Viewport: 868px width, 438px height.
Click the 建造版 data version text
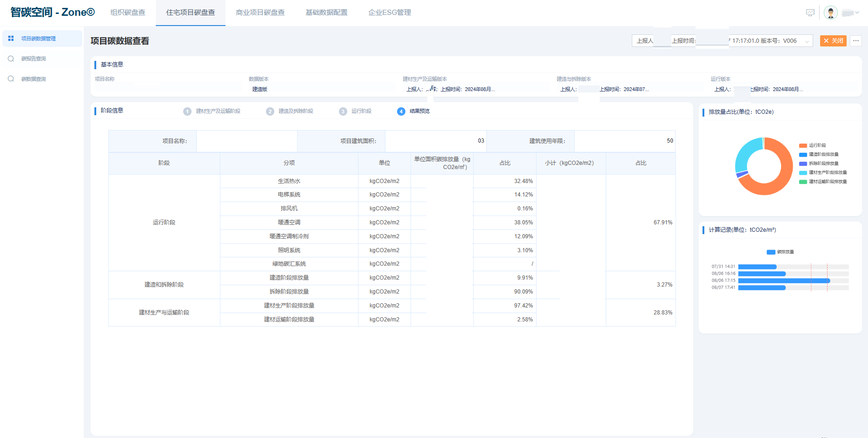pos(260,89)
